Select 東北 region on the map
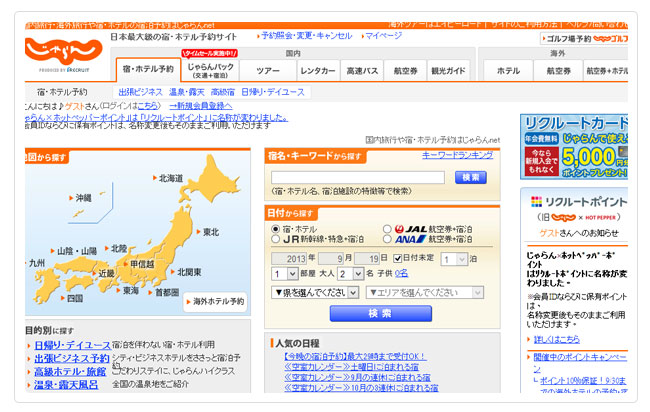Viewport: 650px width, 412px height. click(208, 232)
